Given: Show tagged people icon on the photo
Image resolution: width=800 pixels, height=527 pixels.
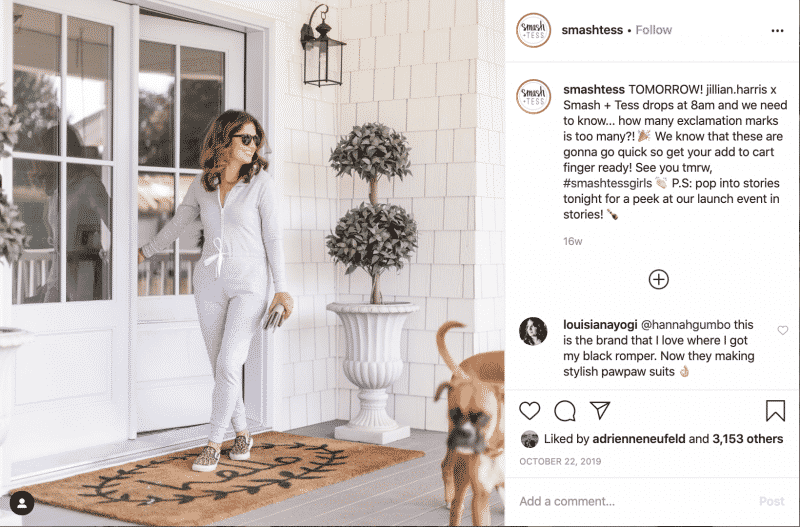Looking at the screenshot, I should click(22, 503).
